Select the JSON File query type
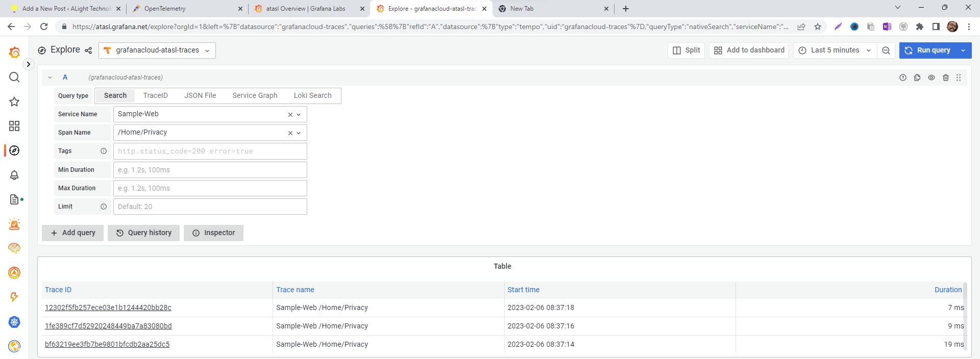This screenshot has height=359, width=980. pos(200,96)
